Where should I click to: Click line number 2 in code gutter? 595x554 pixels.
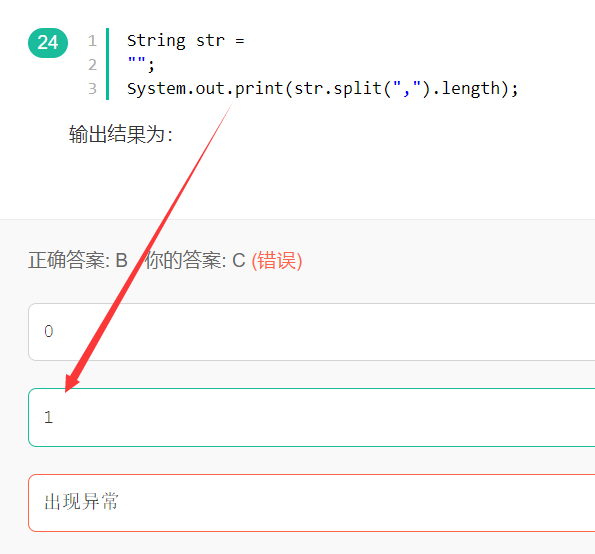[92, 65]
